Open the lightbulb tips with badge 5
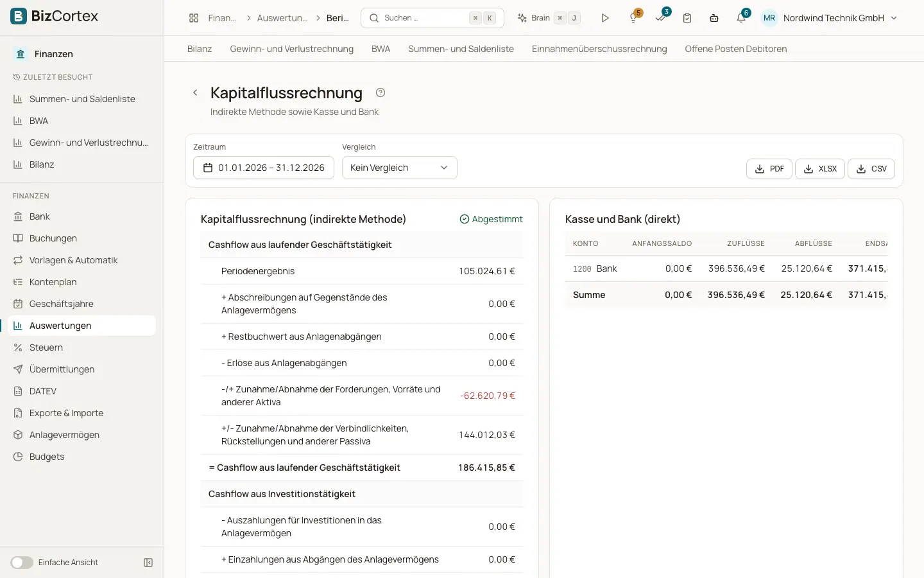This screenshot has width=924, height=578. click(x=633, y=18)
